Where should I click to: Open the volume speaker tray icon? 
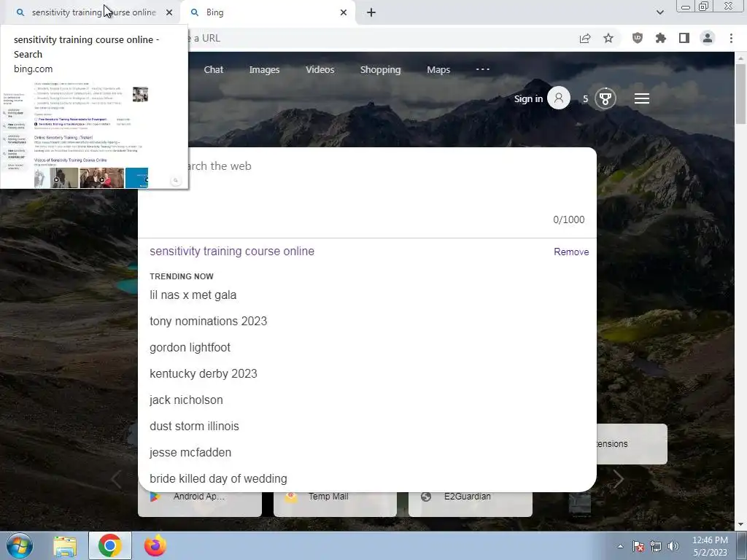coord(673,546)
